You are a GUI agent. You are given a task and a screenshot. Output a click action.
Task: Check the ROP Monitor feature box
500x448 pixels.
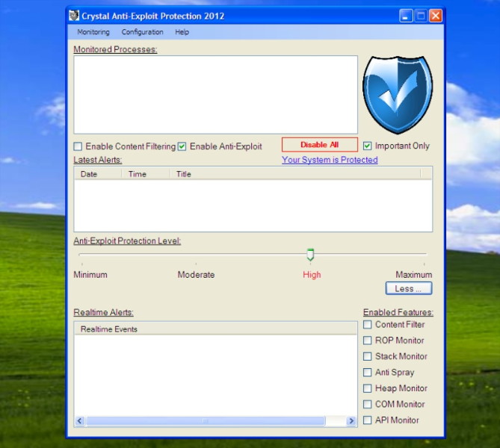[368, 340]
